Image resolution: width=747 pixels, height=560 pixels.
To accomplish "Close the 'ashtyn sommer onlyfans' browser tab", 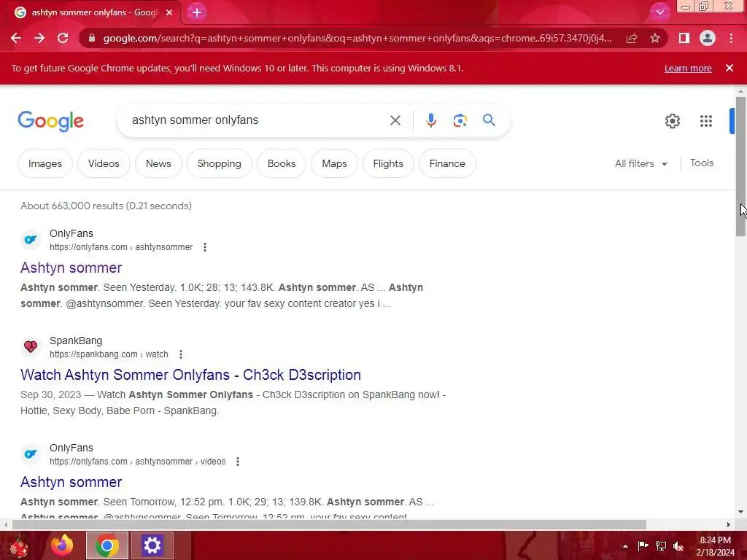I will (x=169, y=12).
